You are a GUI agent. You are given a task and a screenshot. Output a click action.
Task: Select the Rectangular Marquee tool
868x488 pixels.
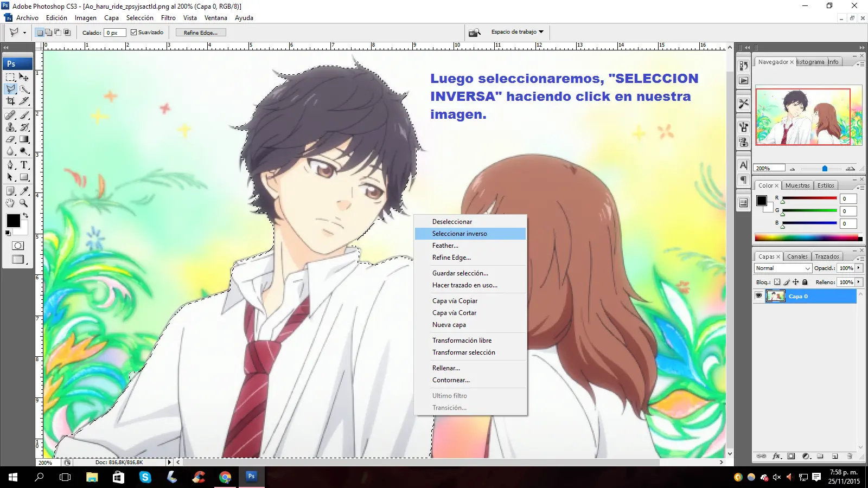10,77
